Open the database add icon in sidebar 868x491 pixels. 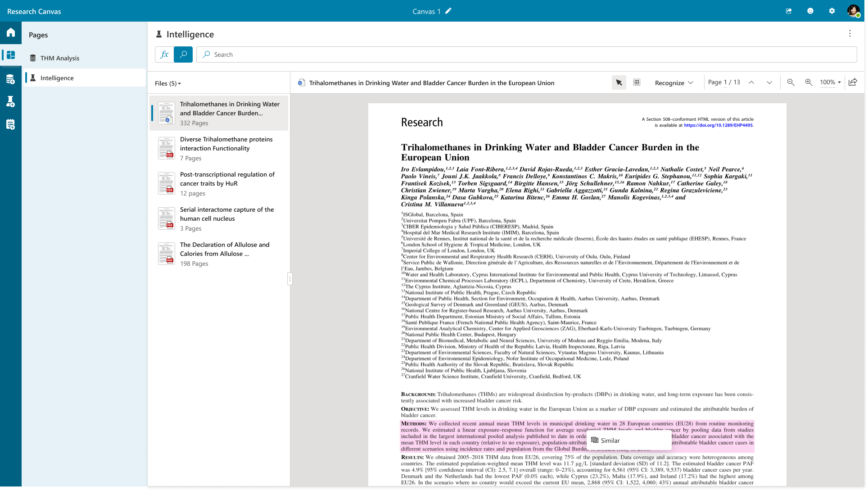[11, 79]
